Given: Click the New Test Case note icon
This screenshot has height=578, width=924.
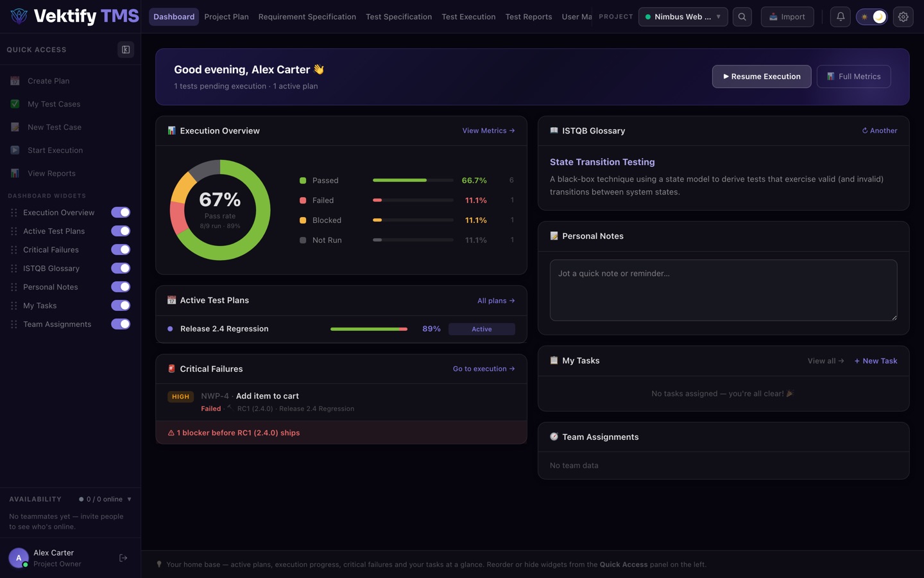Looking at the screenshot, I should (15, 127).
